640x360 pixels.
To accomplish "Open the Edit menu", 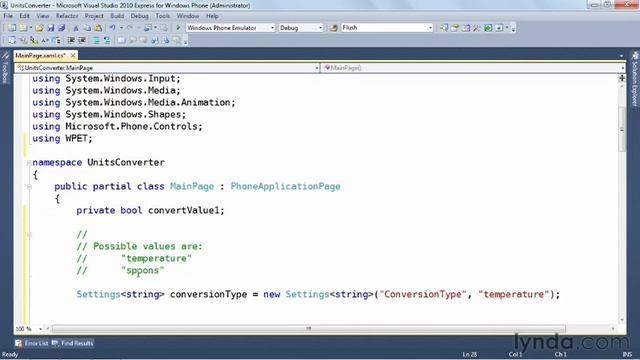I will pyautogui.click(x=24, y=16).
